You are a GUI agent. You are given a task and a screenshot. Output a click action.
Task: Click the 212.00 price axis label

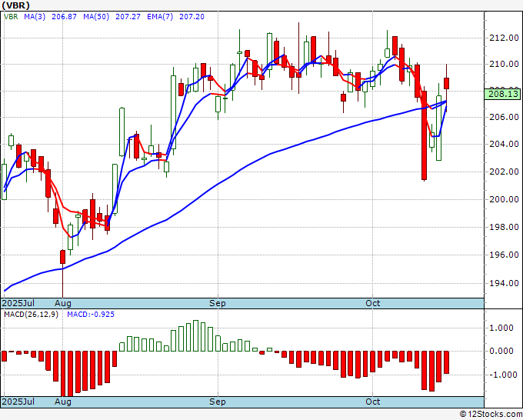click(504, 38)
